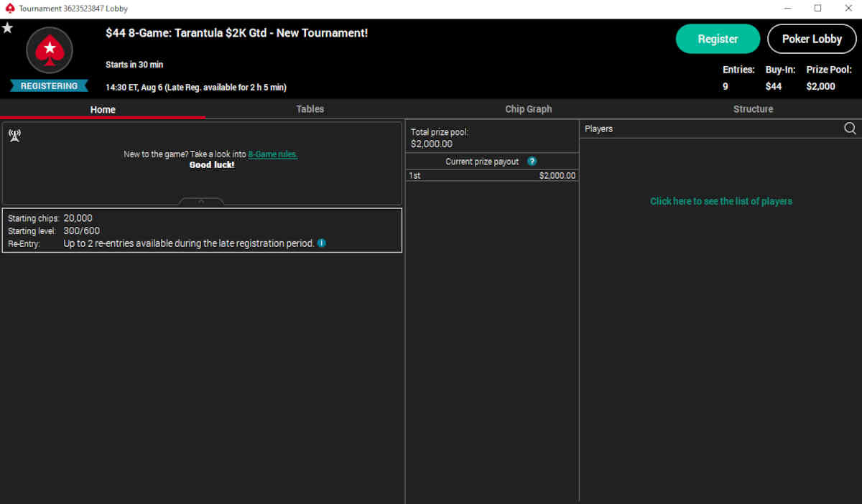The width and height of the screenshot is (862, 504).
Task: Click the green Register button
Action: [x=718, y=39]
